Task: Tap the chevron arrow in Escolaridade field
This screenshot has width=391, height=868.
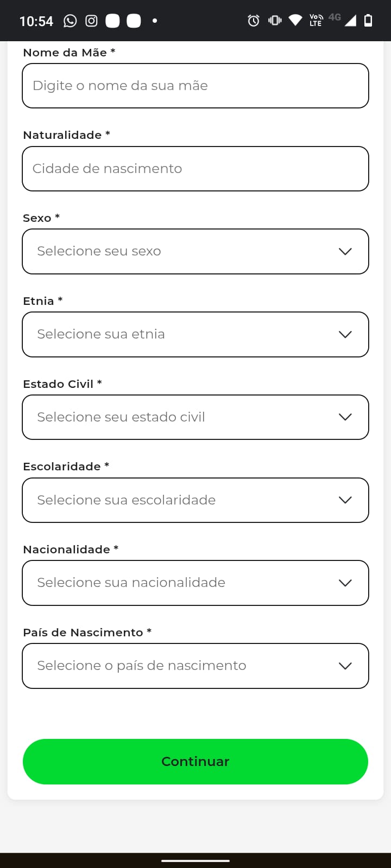Action: click(x=345, y=500)
